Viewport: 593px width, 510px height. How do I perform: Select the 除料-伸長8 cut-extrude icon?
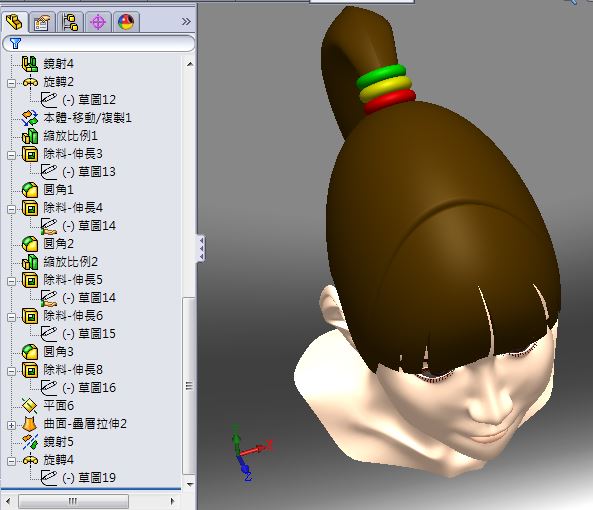(29, 370)
